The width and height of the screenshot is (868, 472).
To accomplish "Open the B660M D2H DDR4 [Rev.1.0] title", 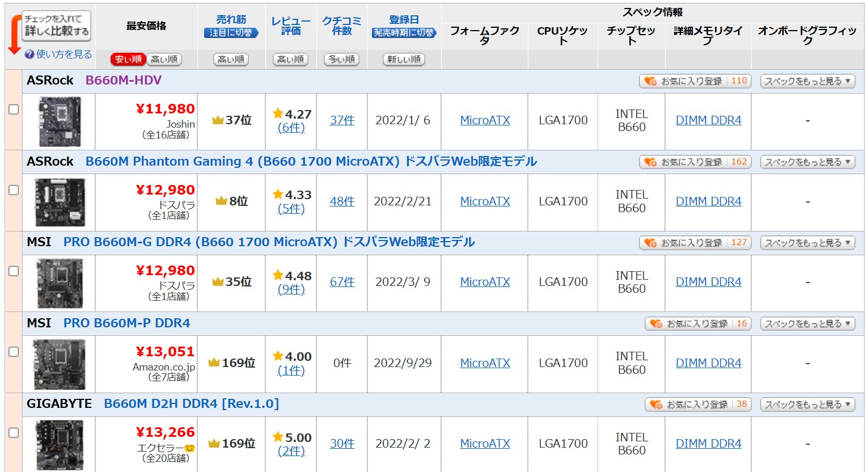I will click(192, 404).
